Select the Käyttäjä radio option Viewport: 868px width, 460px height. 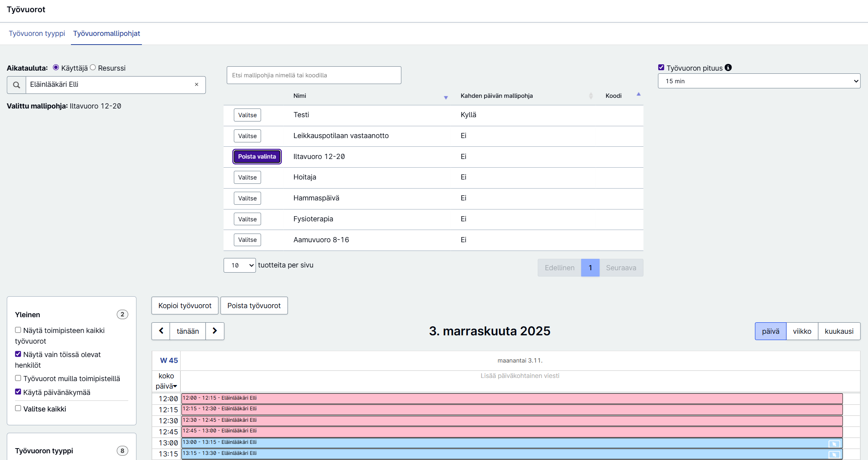(x=56, y=67)
